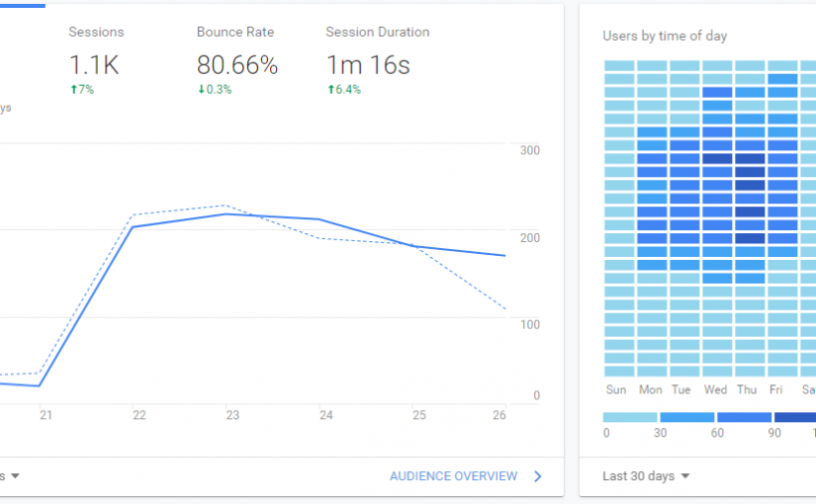
Task: Click the Wed column label under the heatmap
Action: click(716, 390)
